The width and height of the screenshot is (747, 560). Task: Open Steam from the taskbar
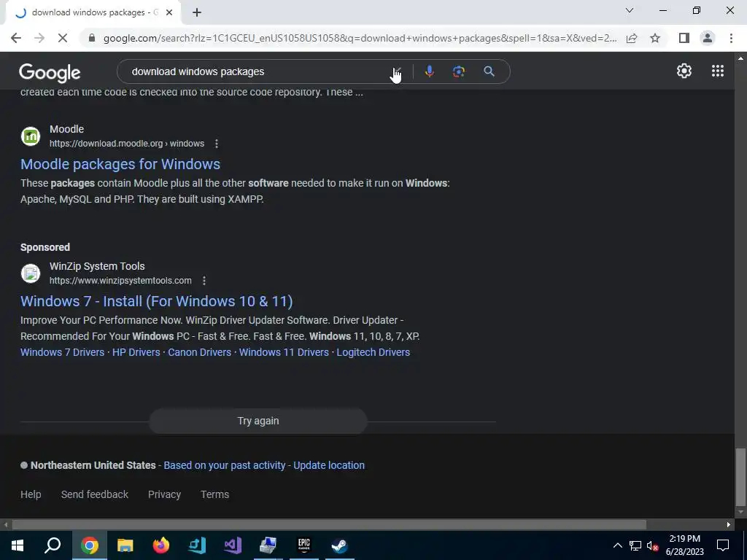(x=340, y=545)
